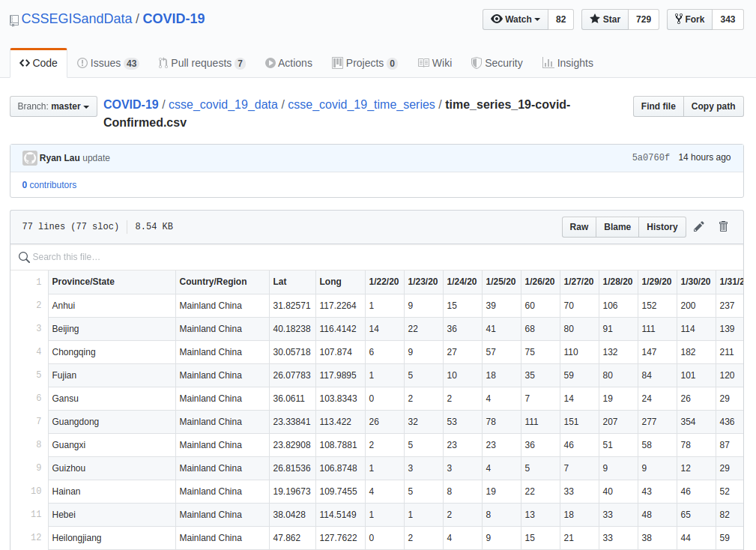Open the Insights tab
Screen dimensions: 756x550
(x=567, y=63)
